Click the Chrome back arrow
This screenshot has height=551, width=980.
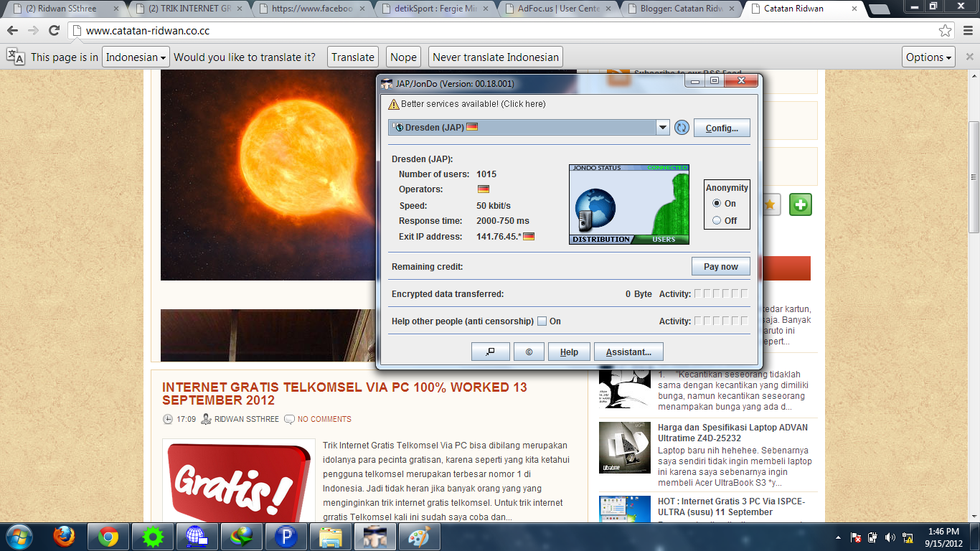coord(13,31)
